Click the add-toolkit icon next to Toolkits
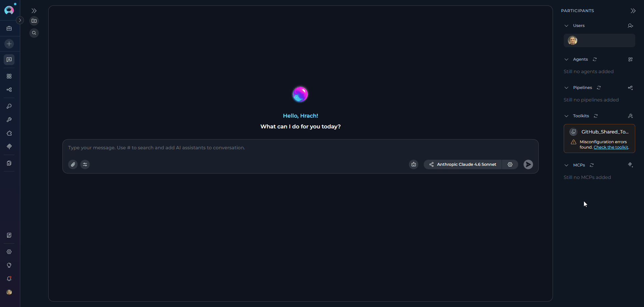Viewport: 644px width, 307px height. point(630,116)
